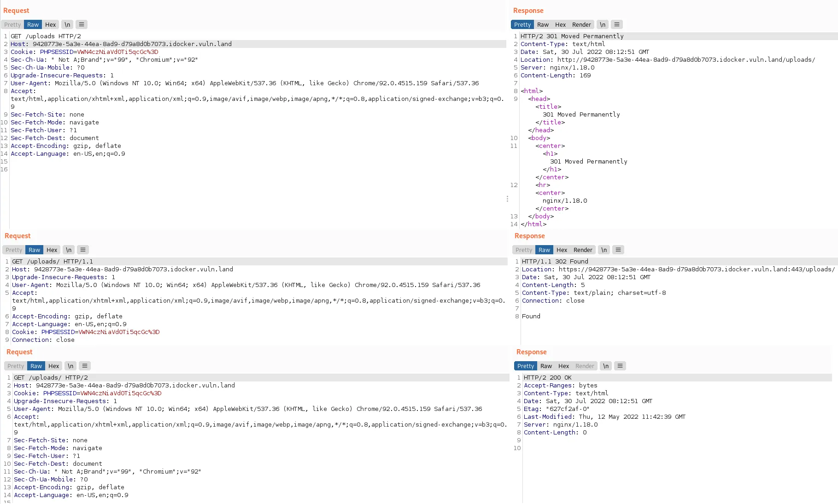Switch the top request panel to the Hex tab

click(x=51, y=24)
